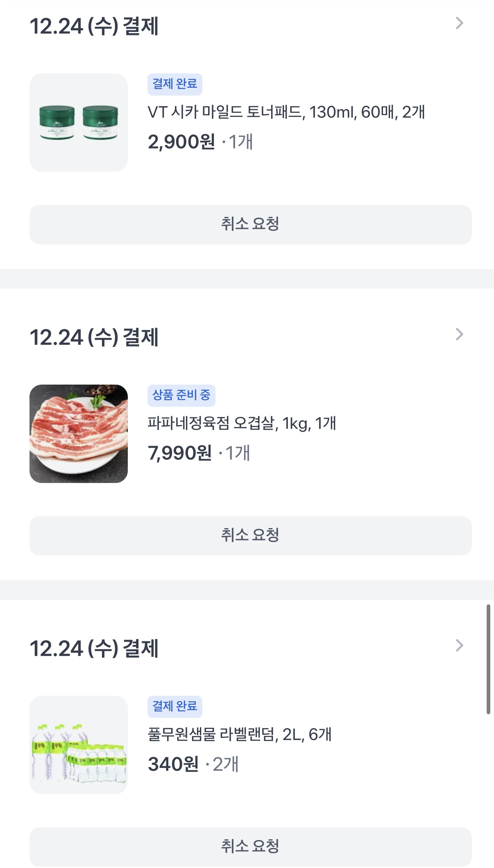Open the 풀무원샘물 order details chevron

pos(459,646)
